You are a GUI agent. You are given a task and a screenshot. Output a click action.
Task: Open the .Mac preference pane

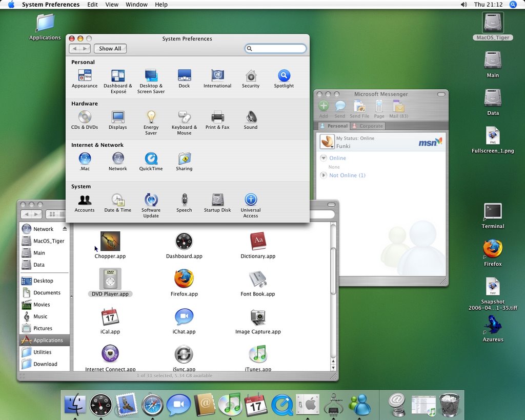pos(85,162)
